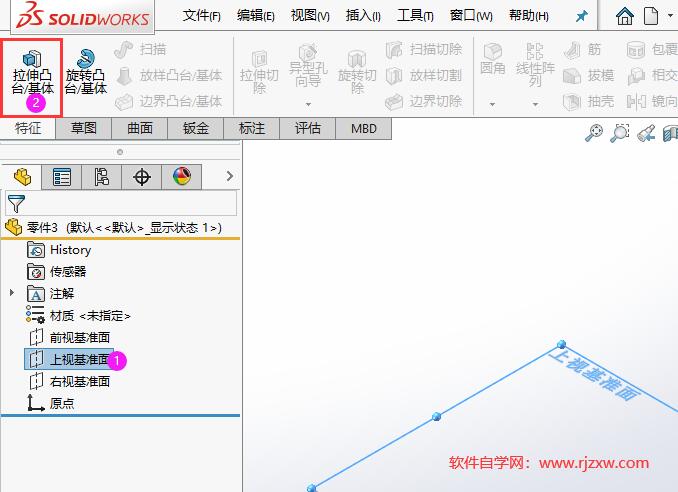Show more manager tabs chevron
The image size is (678, 492).
230,176
